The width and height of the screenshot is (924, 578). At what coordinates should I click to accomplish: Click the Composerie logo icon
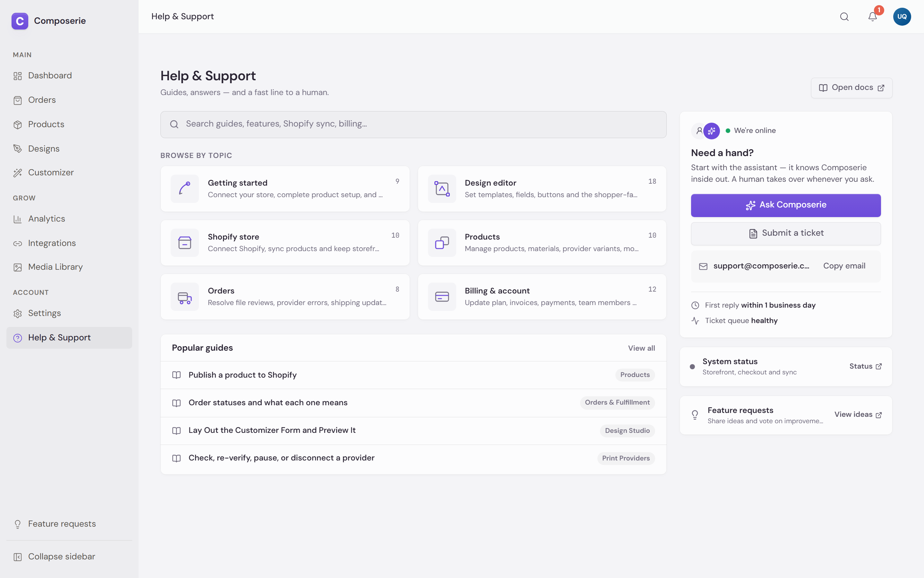pyautogui.click(x=20, y=21)
